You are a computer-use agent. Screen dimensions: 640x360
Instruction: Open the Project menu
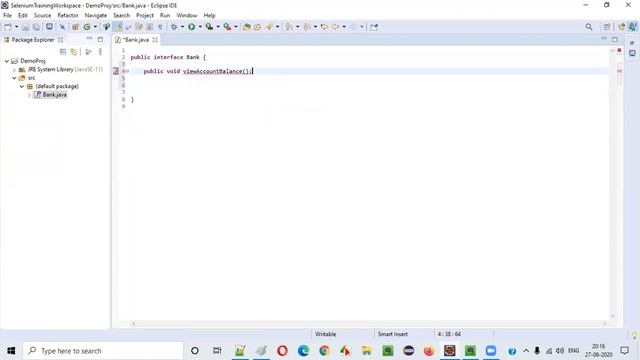tap(145, 16)
